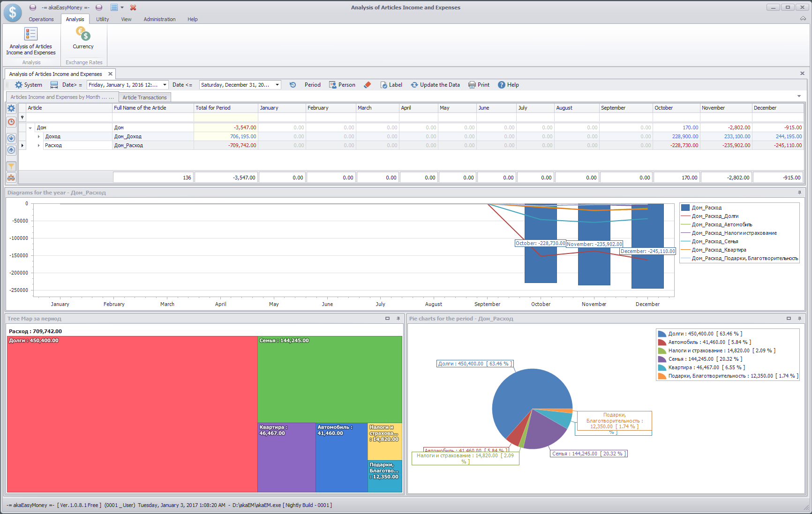This screenshot has height=514, width=812.
Task: Open the start date dropdown
Action: 165,85
